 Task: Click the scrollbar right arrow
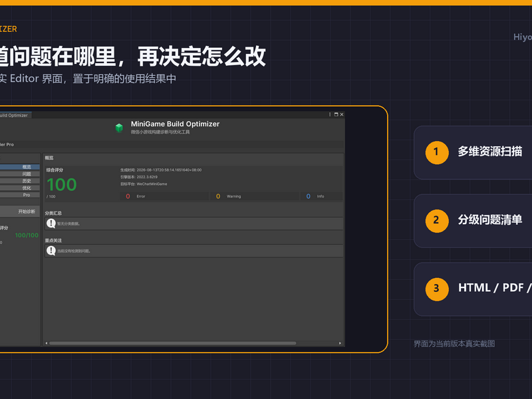click(340, 343)
